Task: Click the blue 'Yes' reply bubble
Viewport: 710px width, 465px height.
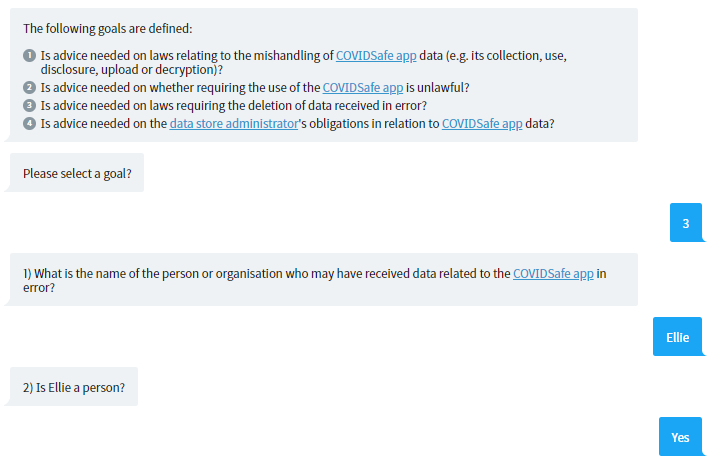Action: [680, 437]
